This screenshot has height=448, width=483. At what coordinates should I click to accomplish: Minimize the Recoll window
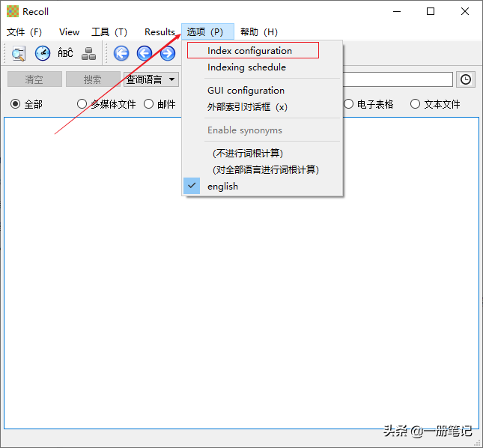click(397, 12)
